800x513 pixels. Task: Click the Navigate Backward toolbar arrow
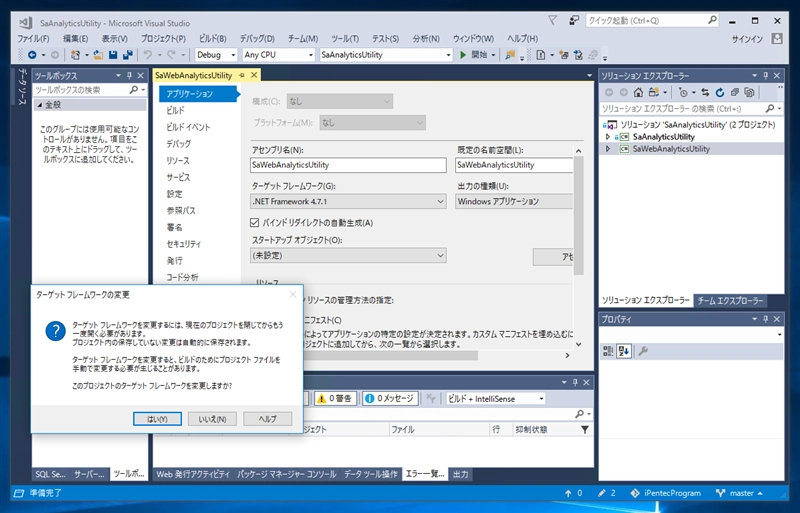click(x=32, y=55)
